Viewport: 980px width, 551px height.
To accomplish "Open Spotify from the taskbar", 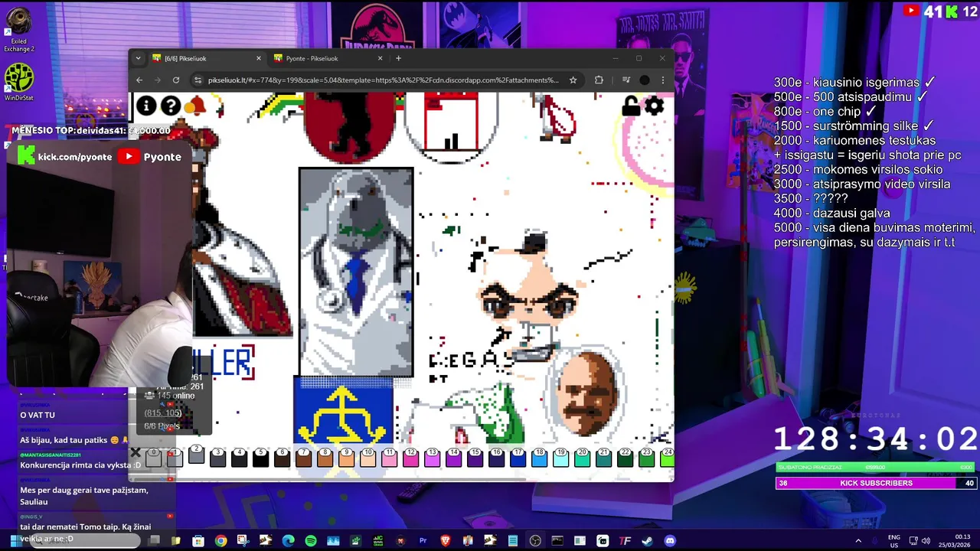I will [x=310, y=541].
